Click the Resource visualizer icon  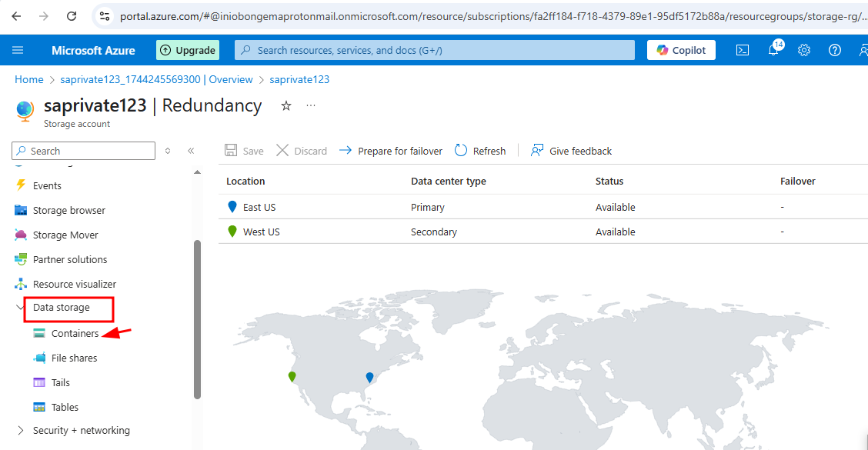tap(21, 284)
